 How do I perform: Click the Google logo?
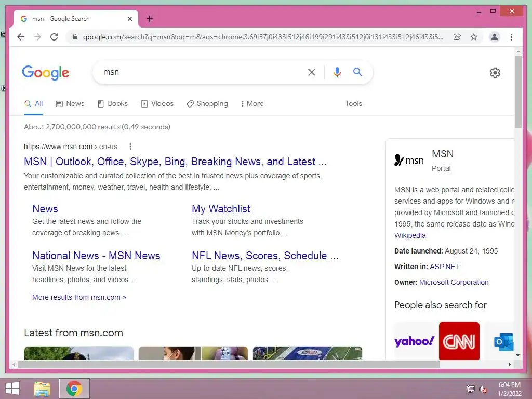pyautogui.click(x=46, y=73)
